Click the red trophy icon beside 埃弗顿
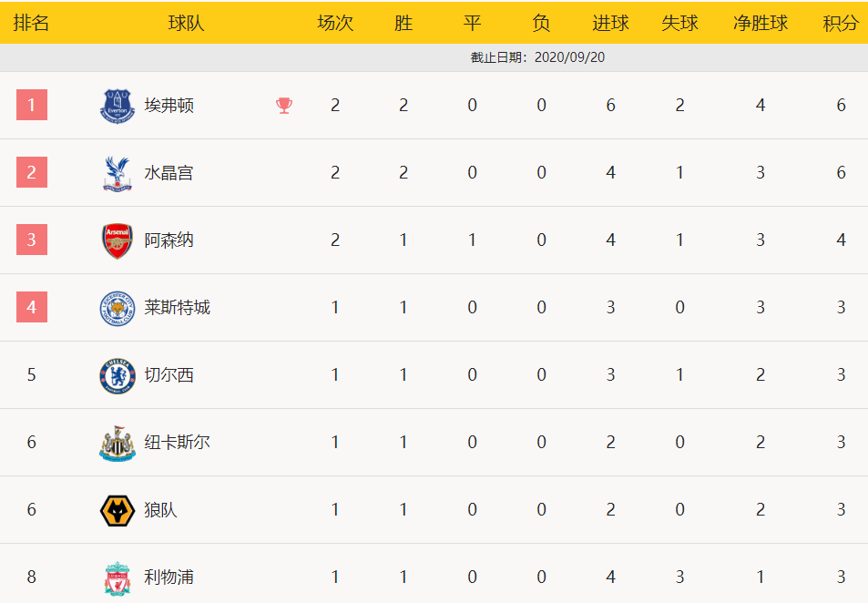 (284, 106)
